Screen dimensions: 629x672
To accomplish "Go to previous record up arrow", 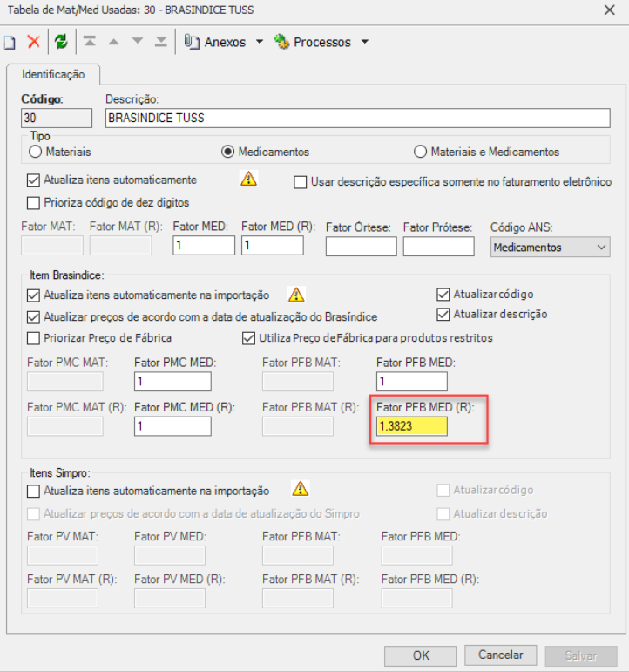I will 113,42.
